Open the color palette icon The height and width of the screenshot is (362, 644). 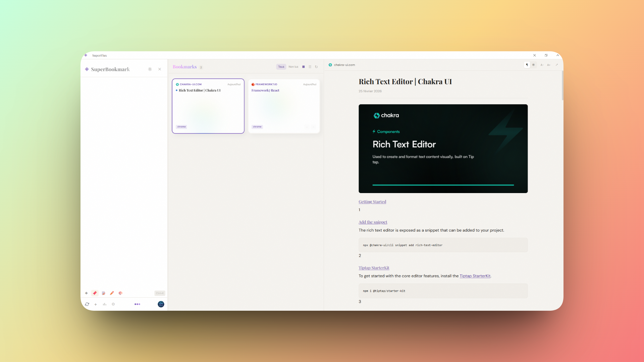[x=120, y=293]
